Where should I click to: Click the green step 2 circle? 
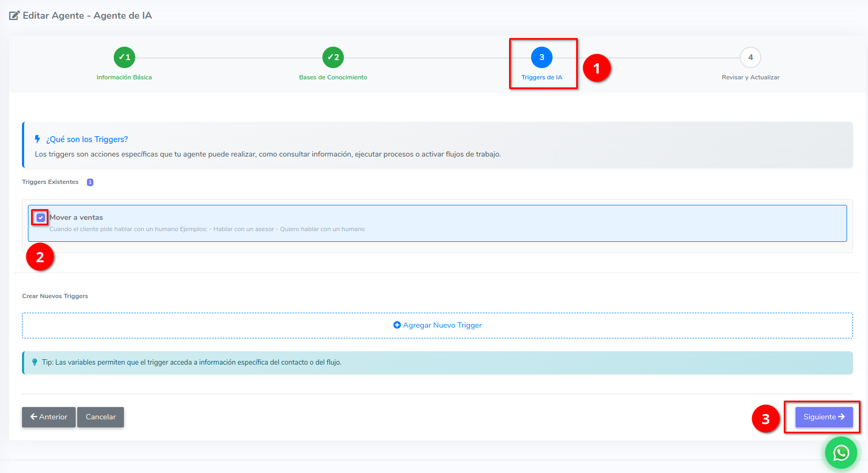click(x=333, y=57)
